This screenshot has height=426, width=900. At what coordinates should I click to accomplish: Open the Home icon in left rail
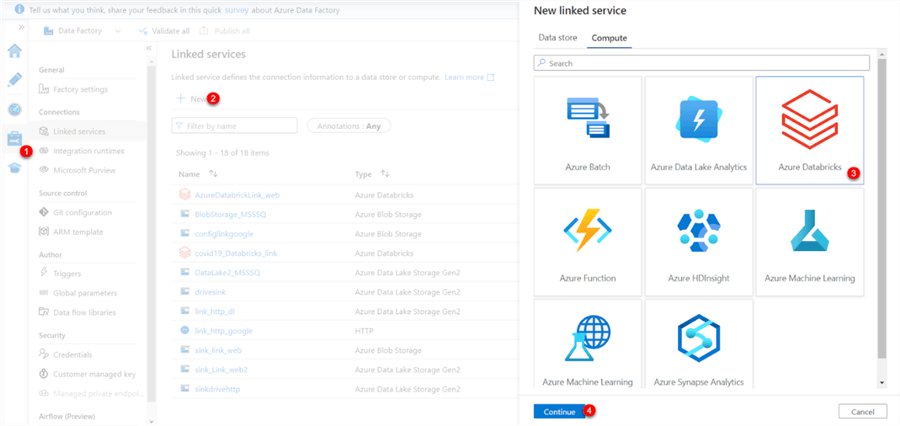click(x=14, y=51)
